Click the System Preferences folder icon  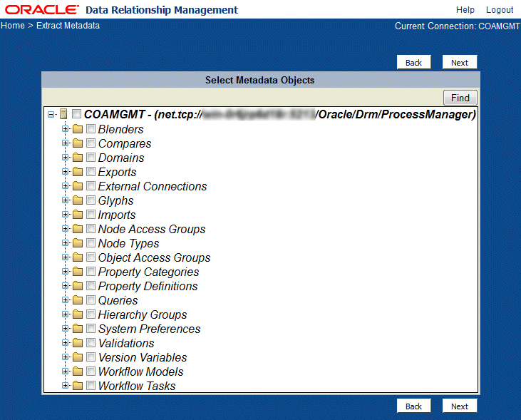78,329
